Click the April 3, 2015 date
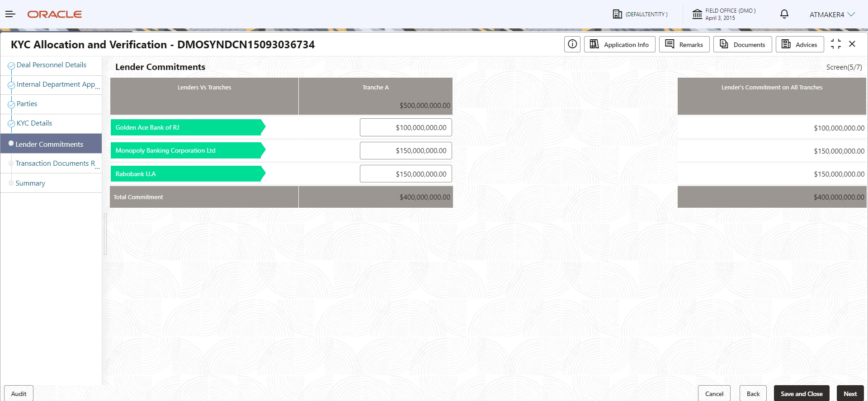 [x=720, y=18]
